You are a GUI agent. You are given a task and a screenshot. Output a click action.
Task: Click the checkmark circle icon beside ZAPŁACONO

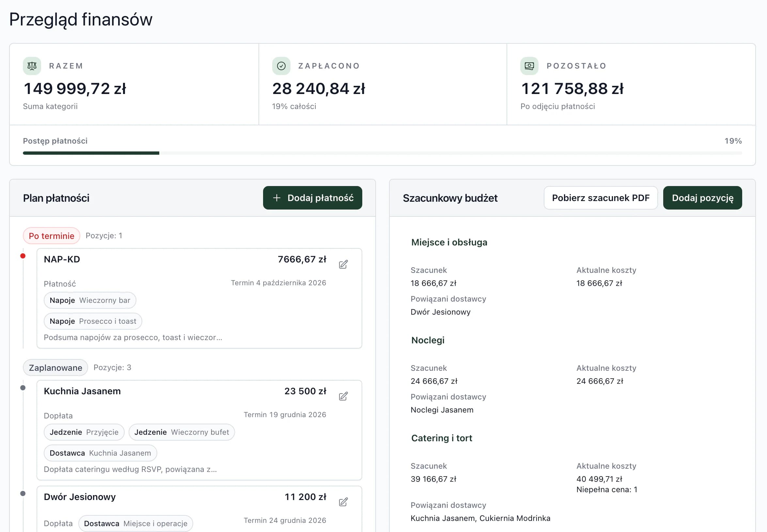(281, 66)
